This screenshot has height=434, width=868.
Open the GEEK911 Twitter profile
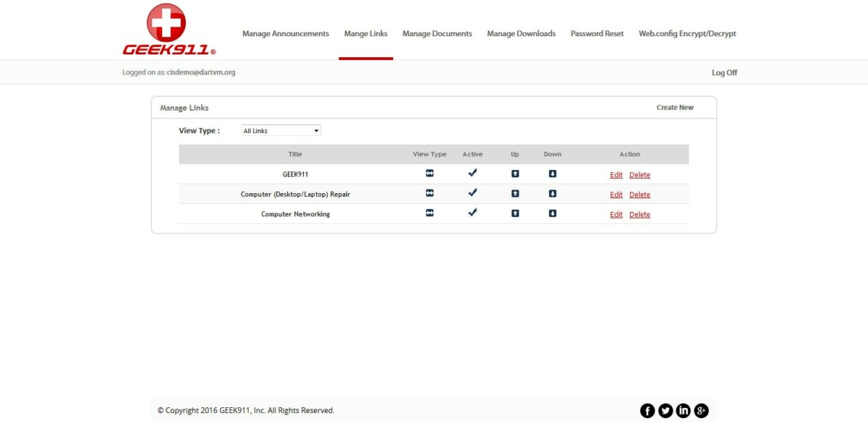[x=665, y=410]
